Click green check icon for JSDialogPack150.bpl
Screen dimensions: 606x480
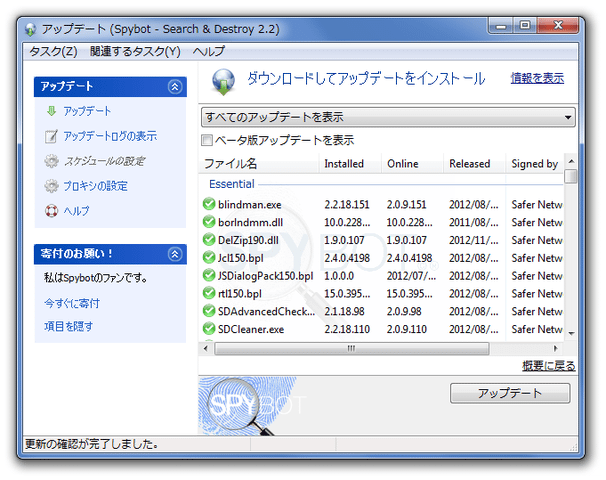[x=209, y=275]
